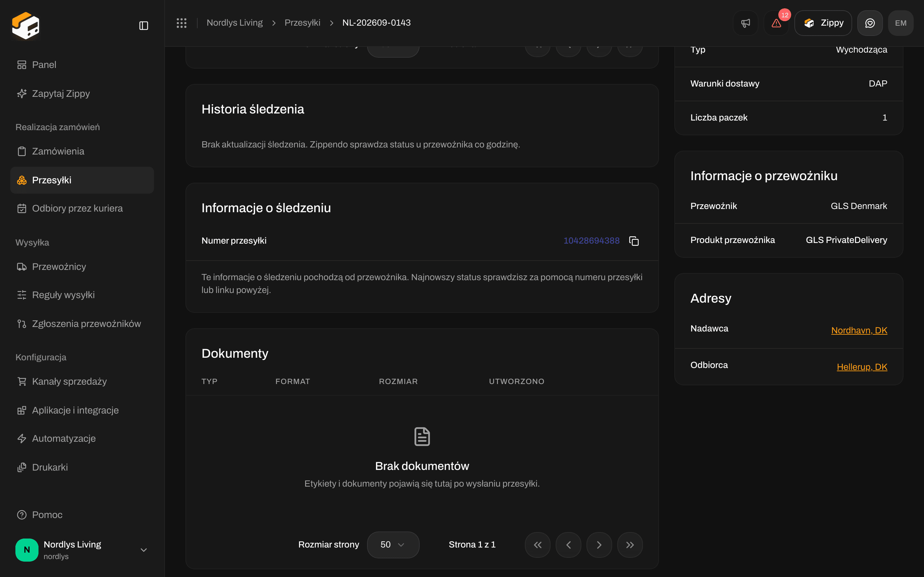This screenshot has width=924, height=577.
Task: Open the alerts warning icon
Action: tap(776, 23)
